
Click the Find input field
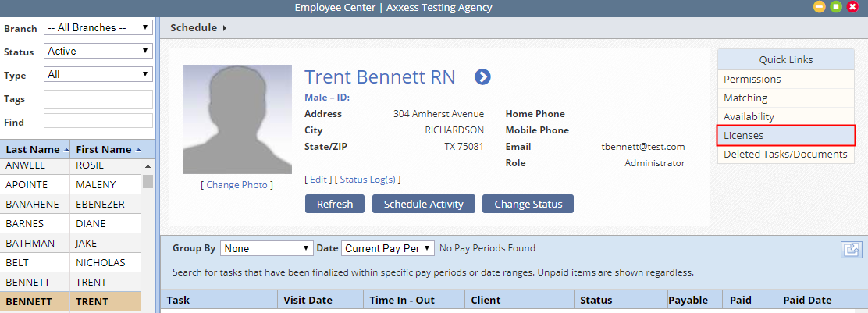click(98, 121)
